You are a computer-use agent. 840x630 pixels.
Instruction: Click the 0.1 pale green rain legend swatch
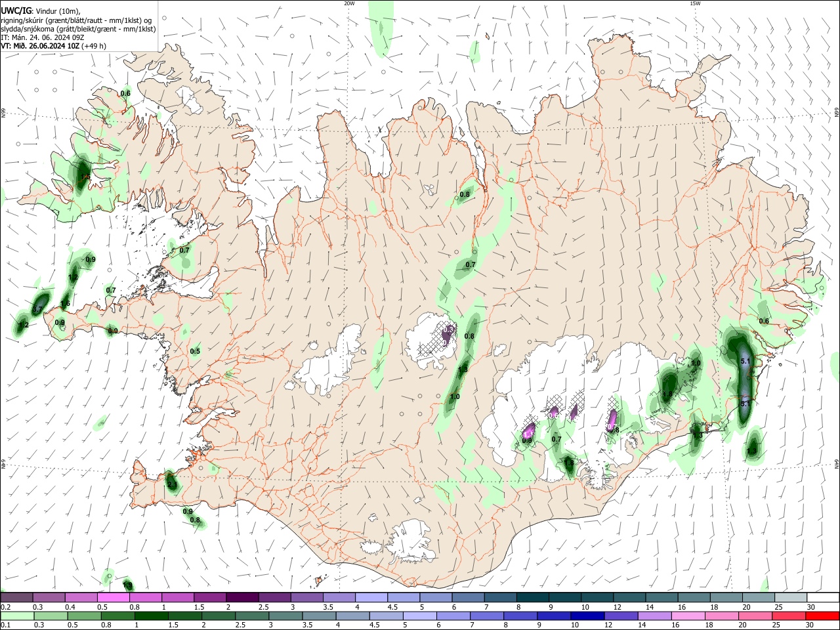coord(18,616)
